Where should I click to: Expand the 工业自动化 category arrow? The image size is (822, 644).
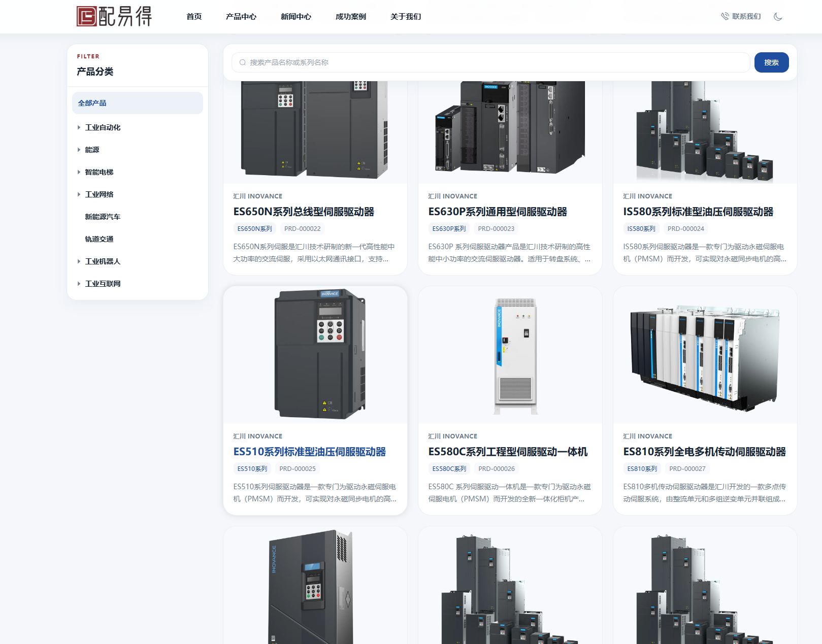tap(79, 127)
